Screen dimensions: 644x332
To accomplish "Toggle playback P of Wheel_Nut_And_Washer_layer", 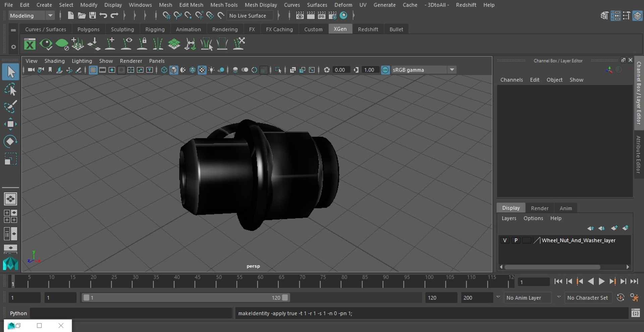I will [516, 240].
